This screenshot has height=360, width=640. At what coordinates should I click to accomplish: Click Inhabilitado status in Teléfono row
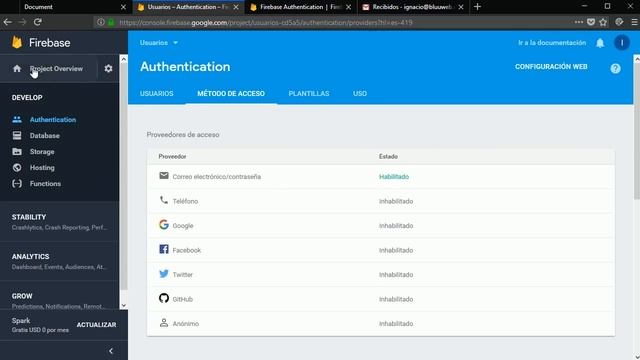click(396, 201)
